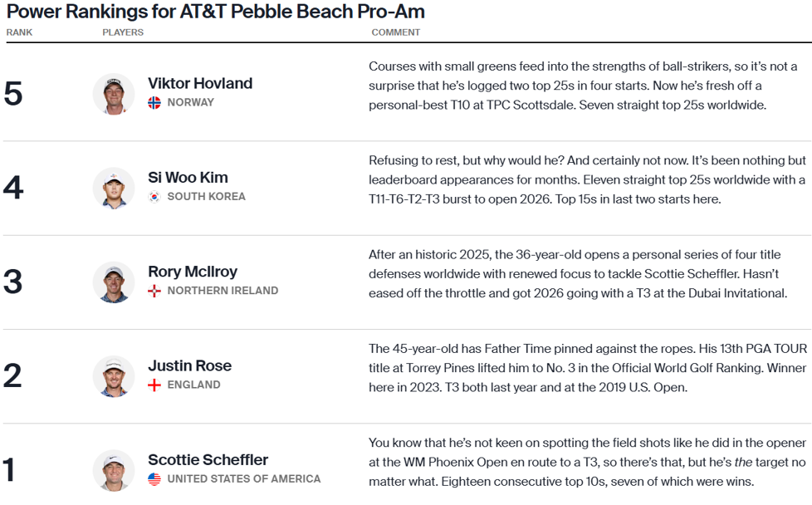Open Si Woo Kim's headshot photo

click(114, 188)
